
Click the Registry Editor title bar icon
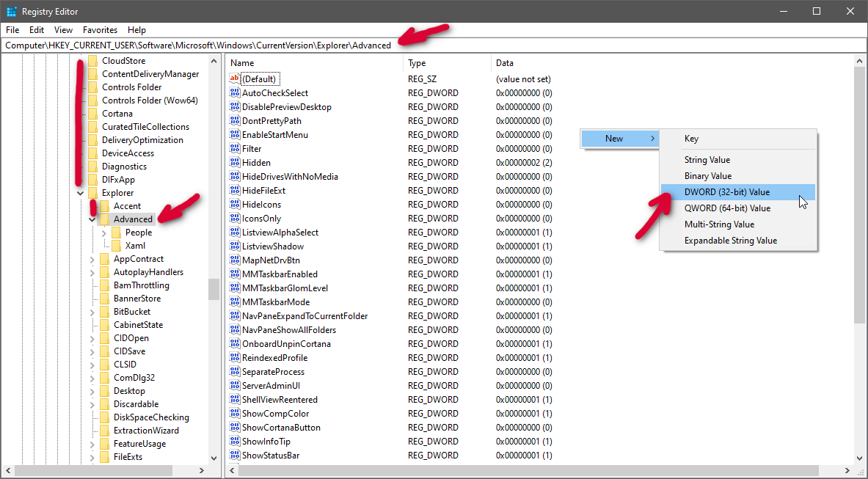coord(11,11)
